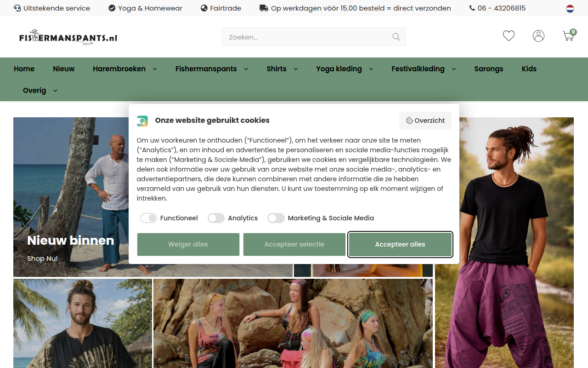
Task: Expand the Fishermanspants menu chevron
Action: pos(246,69)
